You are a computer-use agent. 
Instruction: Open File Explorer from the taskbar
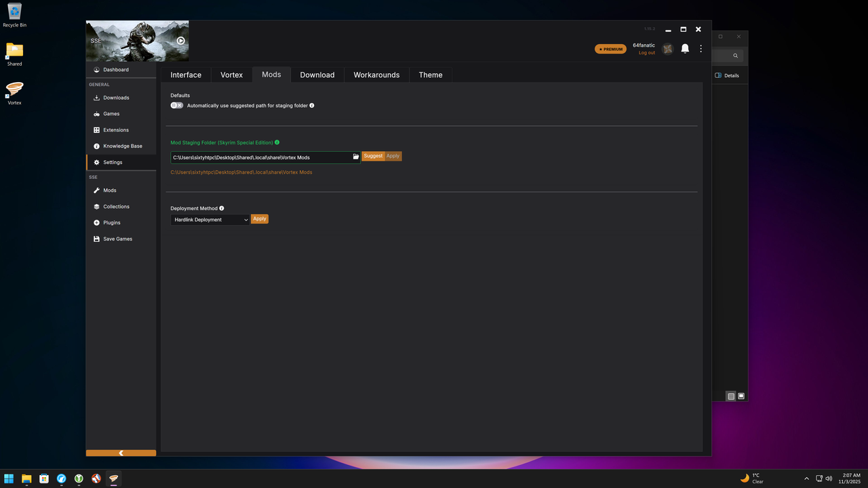(x=26, y=479)
